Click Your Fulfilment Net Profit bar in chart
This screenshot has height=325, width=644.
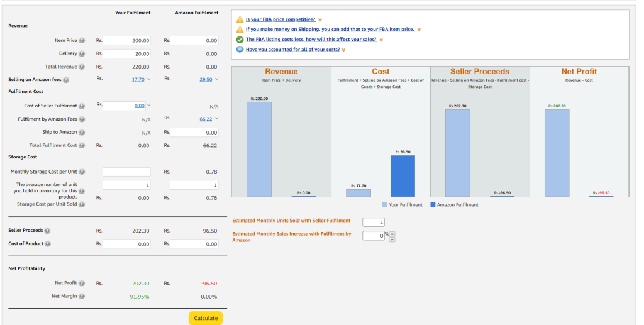557,153
